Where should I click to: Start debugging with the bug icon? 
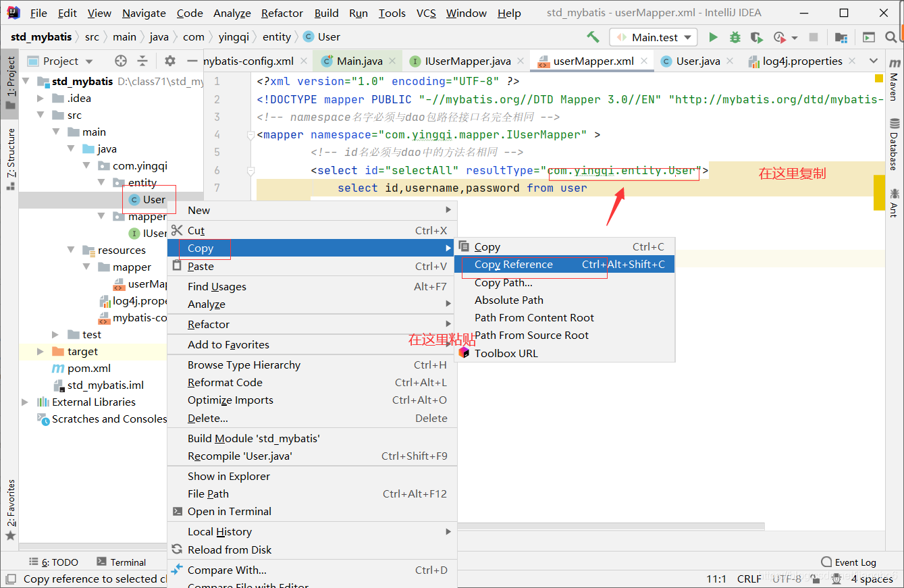735,37
